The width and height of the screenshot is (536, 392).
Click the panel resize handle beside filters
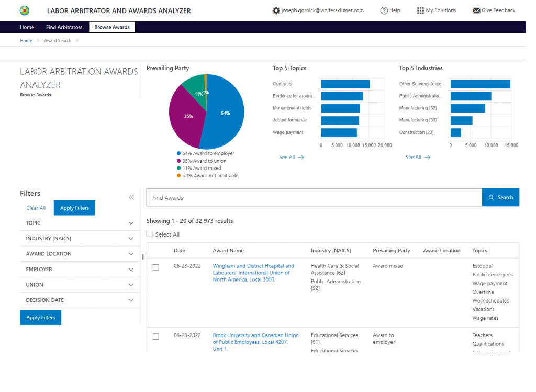[x=143, y=256]
